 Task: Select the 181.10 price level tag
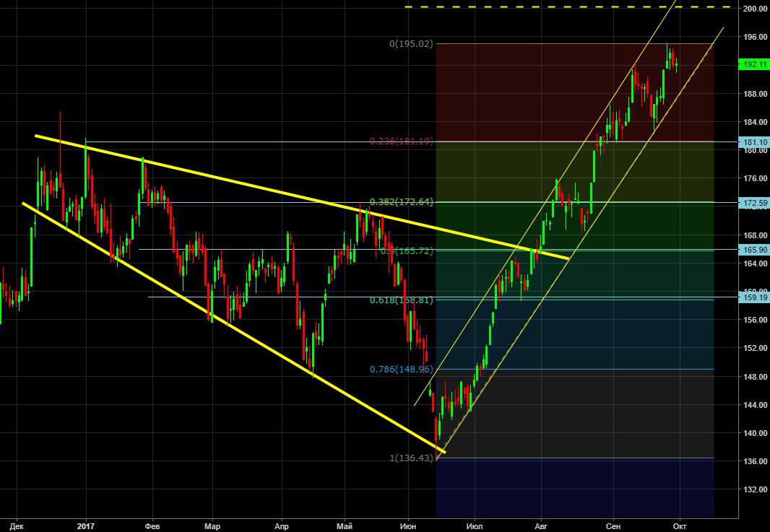(754, 141)
